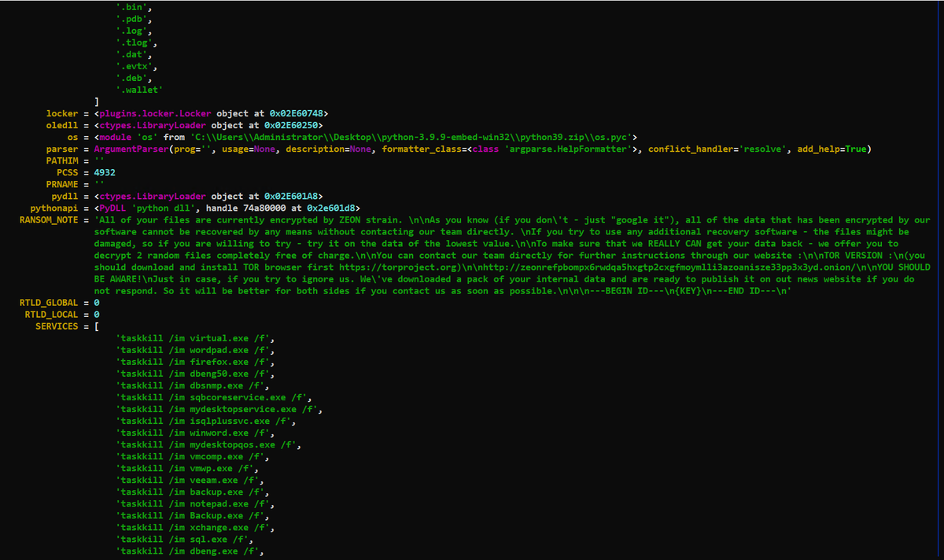This screenshot has width=944, height=560.
Task: Click the 'os' variable name
Action: tap(73, 137)
